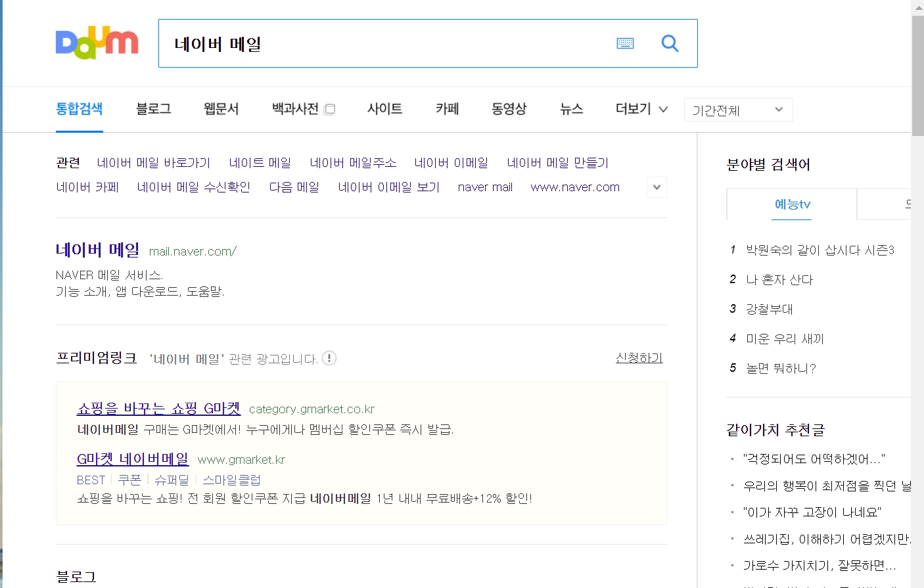This screenshot has height=588, width=924.
Task: Click the 신청하기 link
Action: click(x=639, y=358)
